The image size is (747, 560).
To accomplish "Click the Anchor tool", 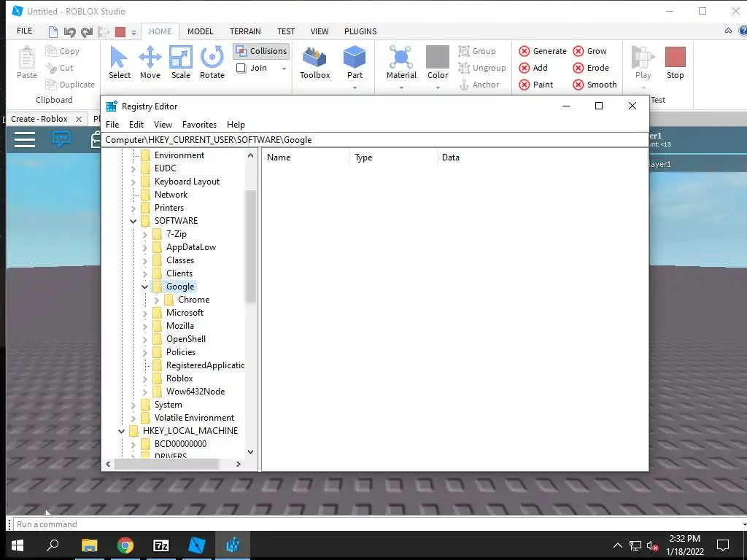I will click(479, 85).
